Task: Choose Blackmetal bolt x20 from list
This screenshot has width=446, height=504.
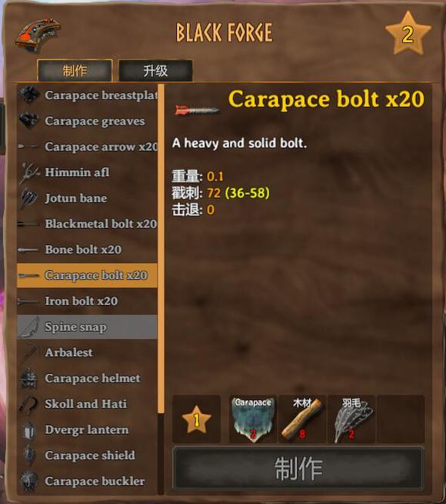Action: click(x=87, y=224)
